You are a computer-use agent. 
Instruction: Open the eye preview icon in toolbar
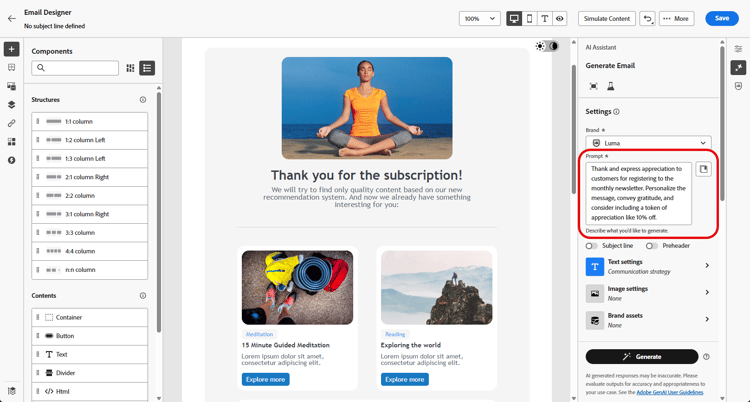point(559,19)
